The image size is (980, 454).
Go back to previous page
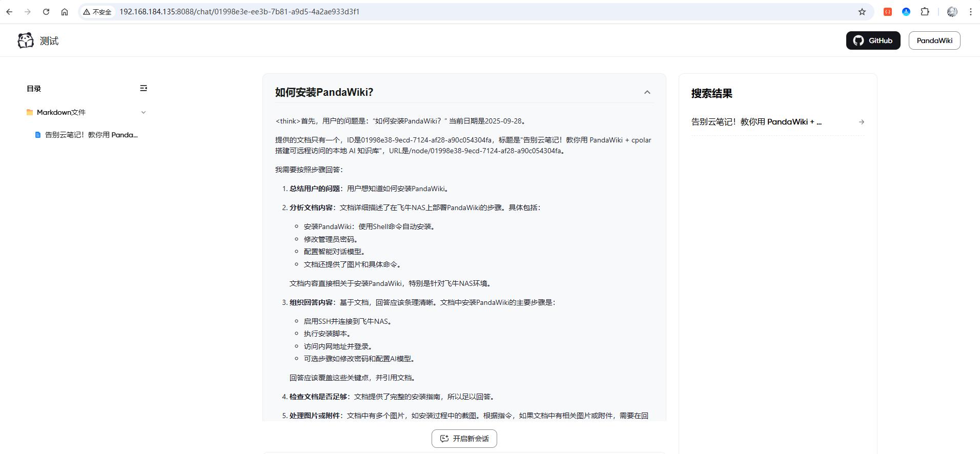(9, 12)
